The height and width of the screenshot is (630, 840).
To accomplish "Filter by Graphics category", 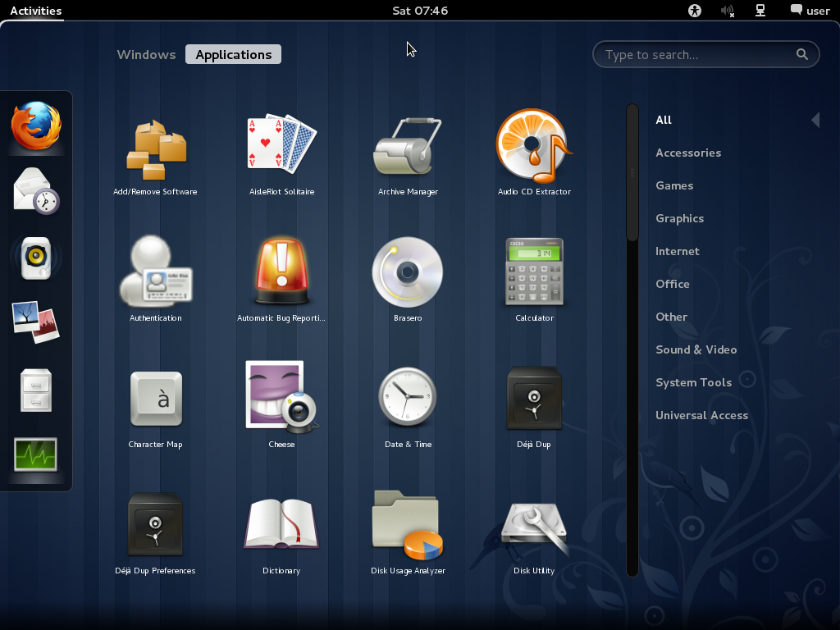I will [680, 218].
